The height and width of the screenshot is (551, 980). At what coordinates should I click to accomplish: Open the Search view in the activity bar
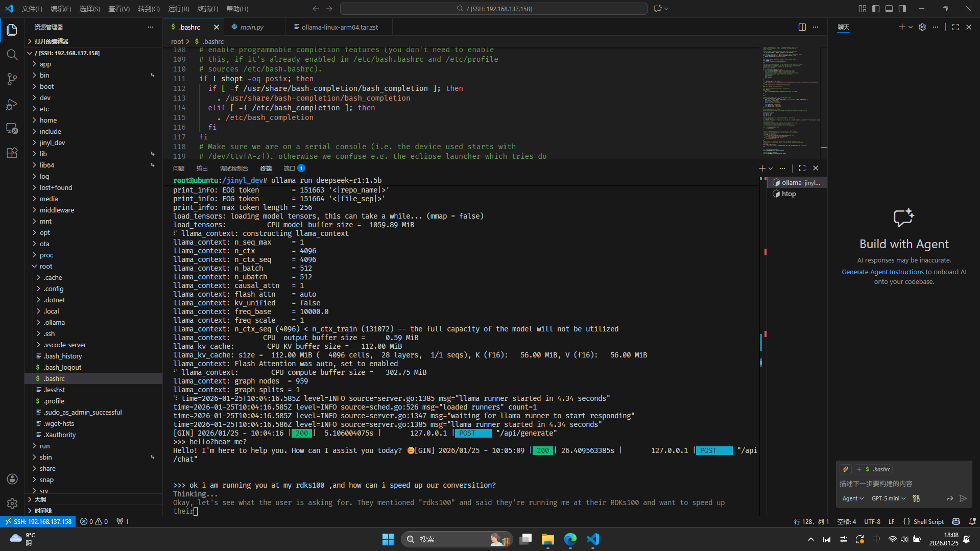click(12, 55)
